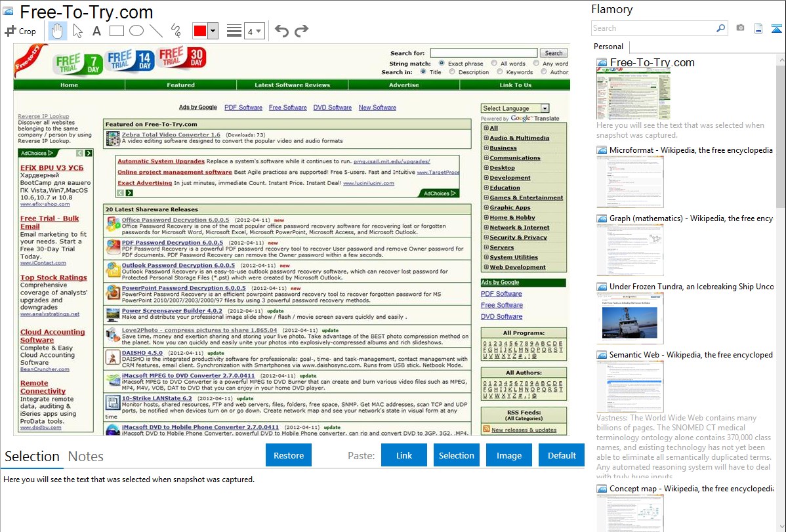Select the text annotation tool
The height and width of the screenshot is (532, 786).
click(96, 31)
